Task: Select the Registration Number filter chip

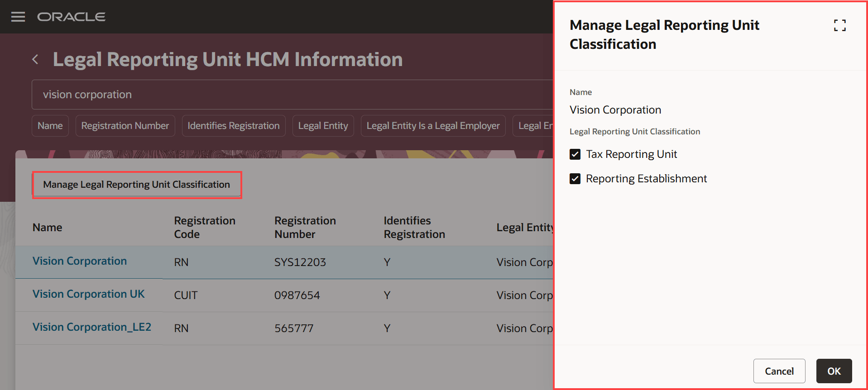Action: pos(125,126)
